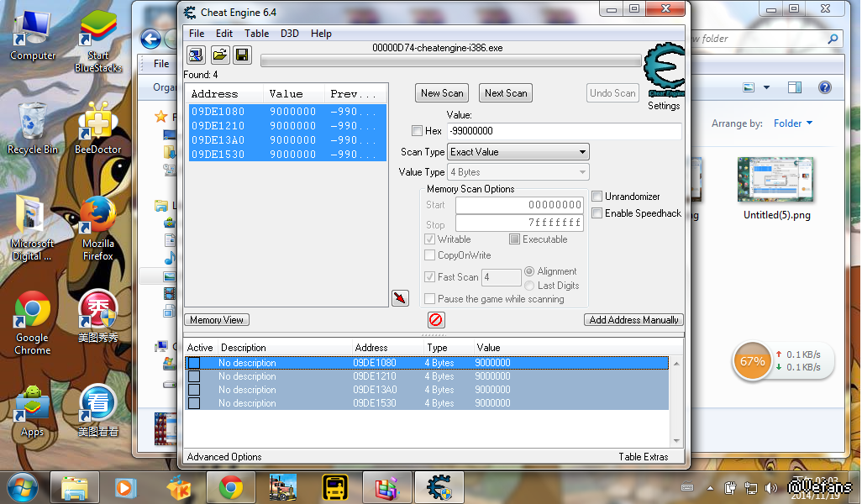Activate checkbox for address 09DE1080 row
Screen dimensions: 862x504
click(194, 363)
